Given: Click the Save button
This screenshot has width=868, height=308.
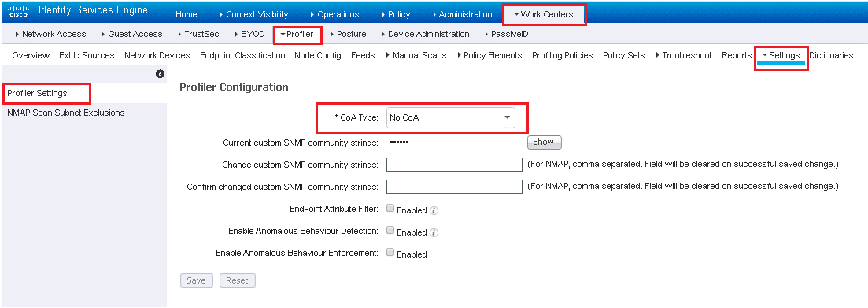Looking at the screenshot, I should click(196, 280).
